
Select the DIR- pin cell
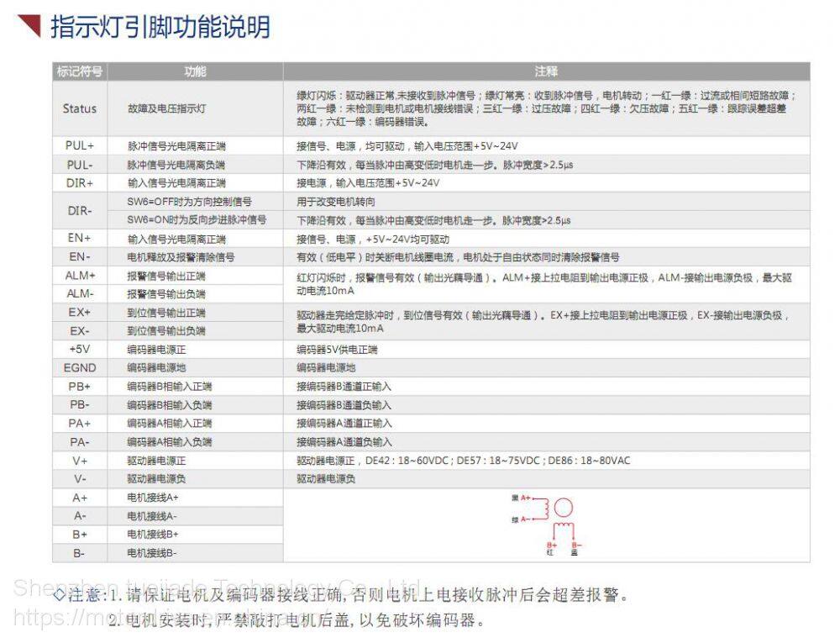tap(80, 211)
